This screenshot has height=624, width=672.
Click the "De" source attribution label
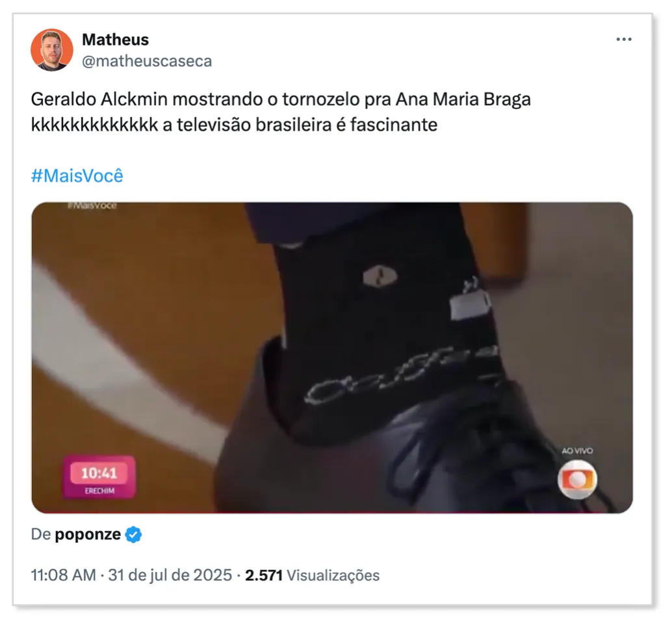[x=41, y=534]
